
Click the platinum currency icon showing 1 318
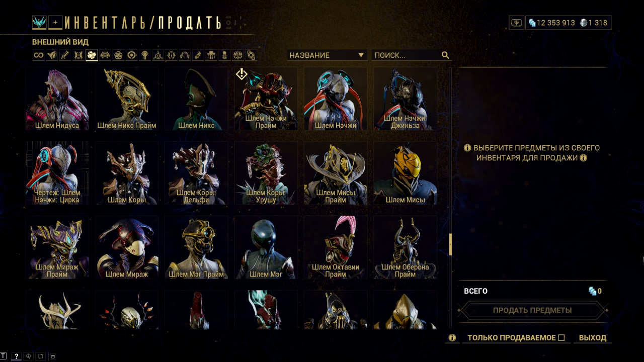click(583, 23)
